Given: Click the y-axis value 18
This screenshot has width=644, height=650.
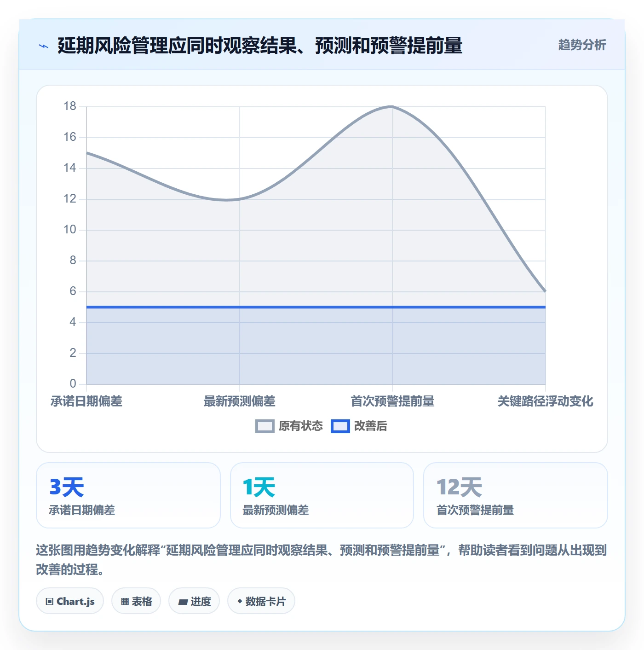Looking at the screenshot, I should [x=70, y=106].
